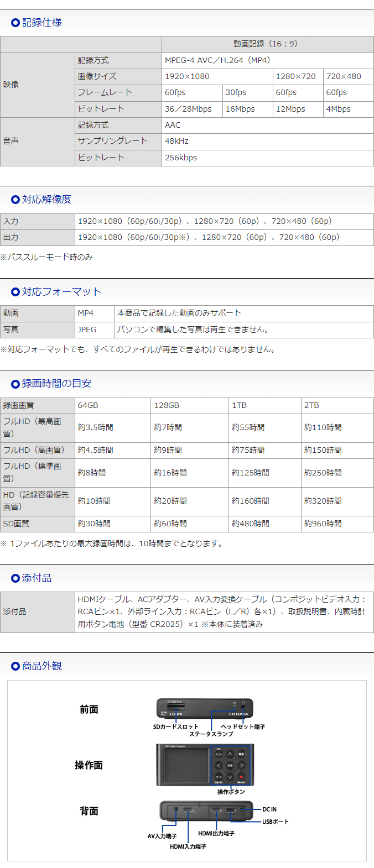Click the 背面 view label
The width and height of the screenshot is (374, 868).
(89, 811)
